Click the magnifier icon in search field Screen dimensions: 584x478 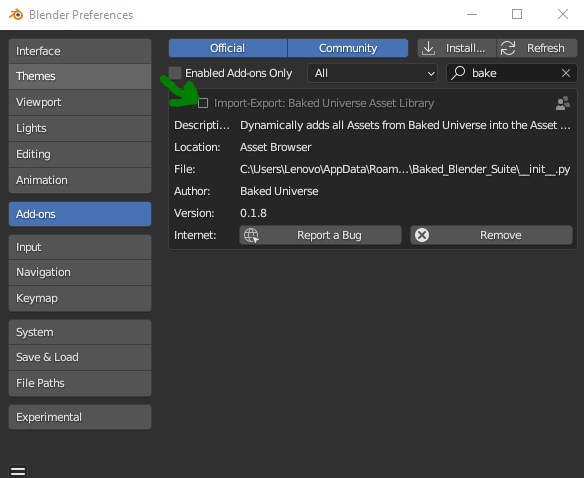[x=458, y=73]
